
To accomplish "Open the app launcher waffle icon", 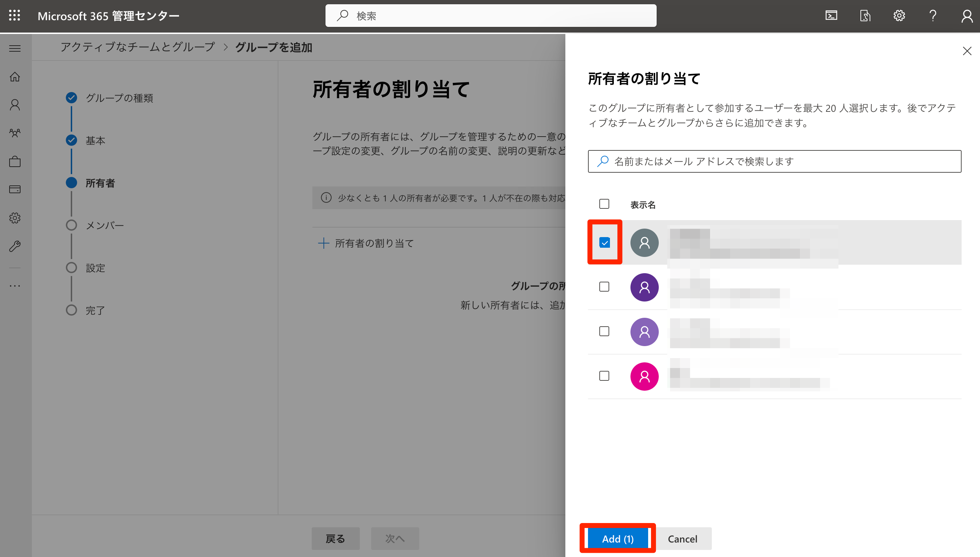I will [15, 16].
